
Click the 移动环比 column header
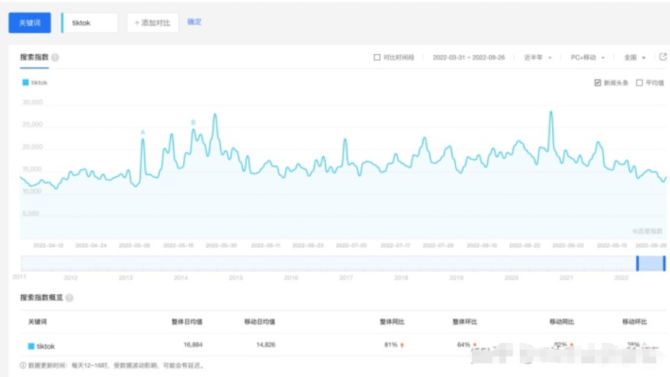[634, 322]
